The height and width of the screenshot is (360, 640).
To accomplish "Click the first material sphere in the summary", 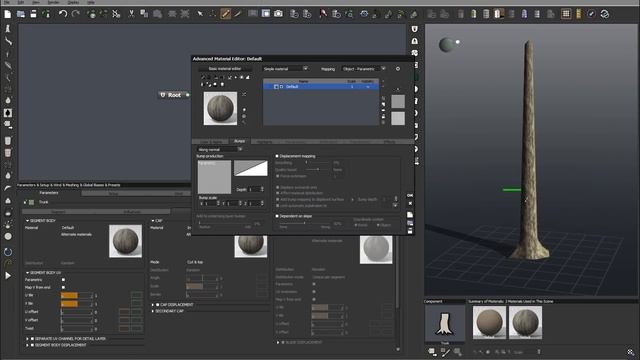I will tap(489, 322).
